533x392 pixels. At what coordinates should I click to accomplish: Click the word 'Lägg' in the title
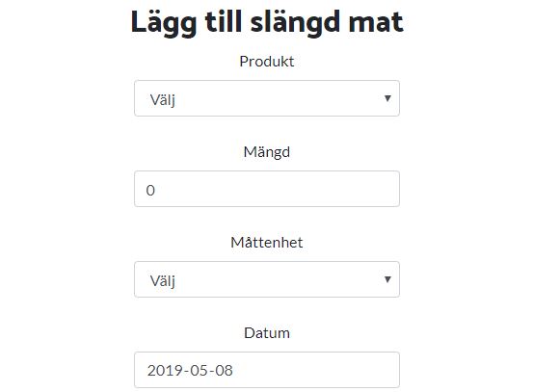[164, 23]
